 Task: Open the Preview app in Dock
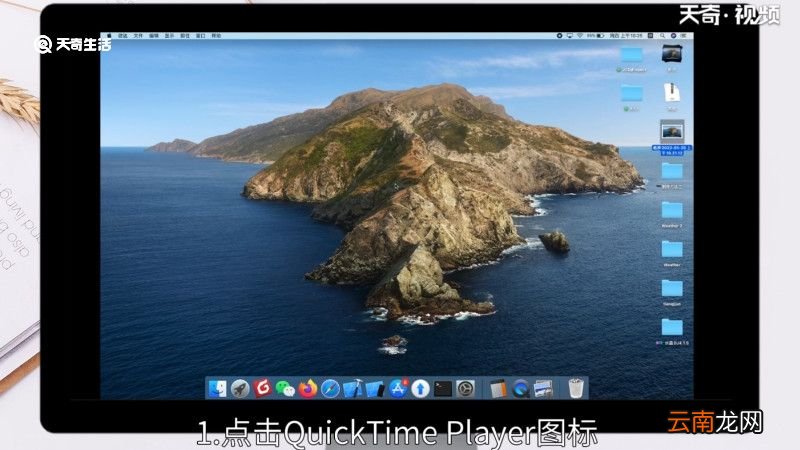543,389
